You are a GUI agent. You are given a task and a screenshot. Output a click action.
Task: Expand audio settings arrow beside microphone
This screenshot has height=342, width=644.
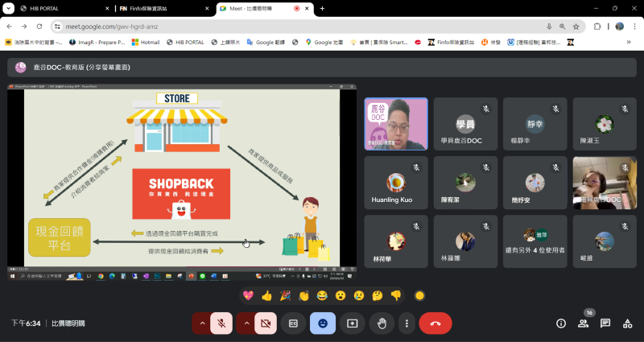click(x=202, y=323)
